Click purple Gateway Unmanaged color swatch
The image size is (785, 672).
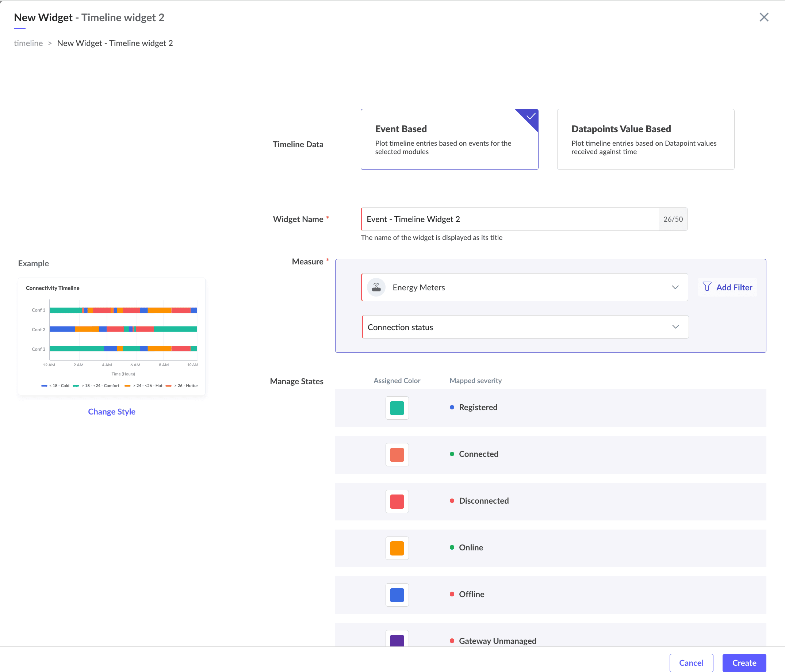click(x=397, y=640)
